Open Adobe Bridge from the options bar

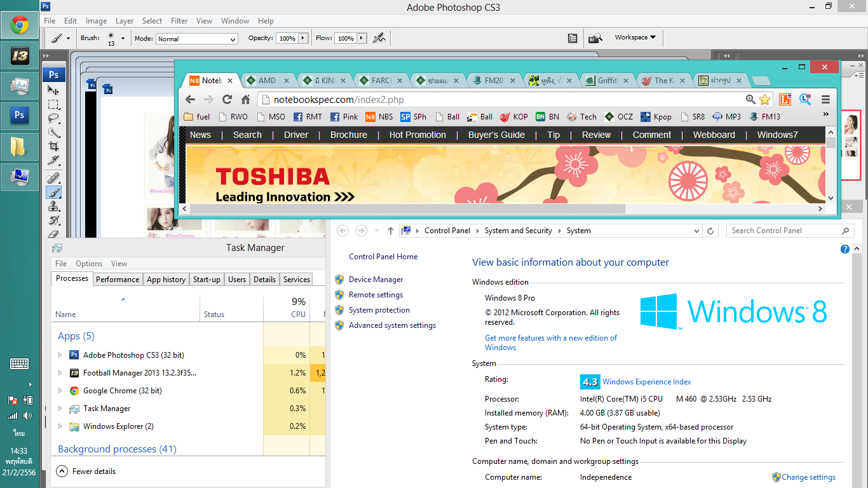(595, 38)
